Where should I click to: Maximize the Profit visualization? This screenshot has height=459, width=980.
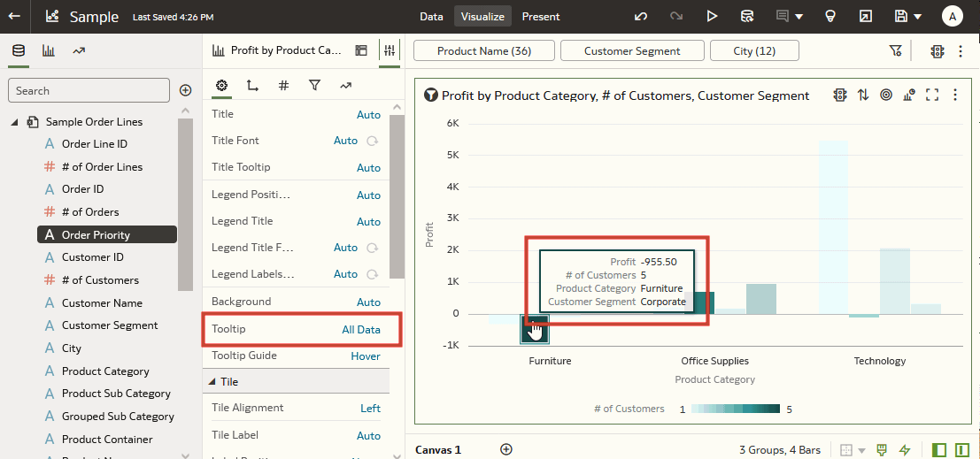(x=931, y=95)
